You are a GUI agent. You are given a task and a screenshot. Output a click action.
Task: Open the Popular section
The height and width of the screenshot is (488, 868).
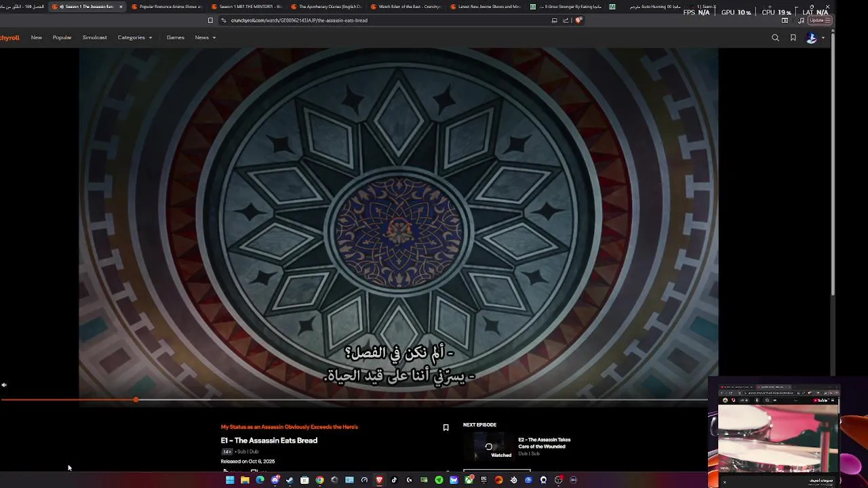(x=62, y=38)
